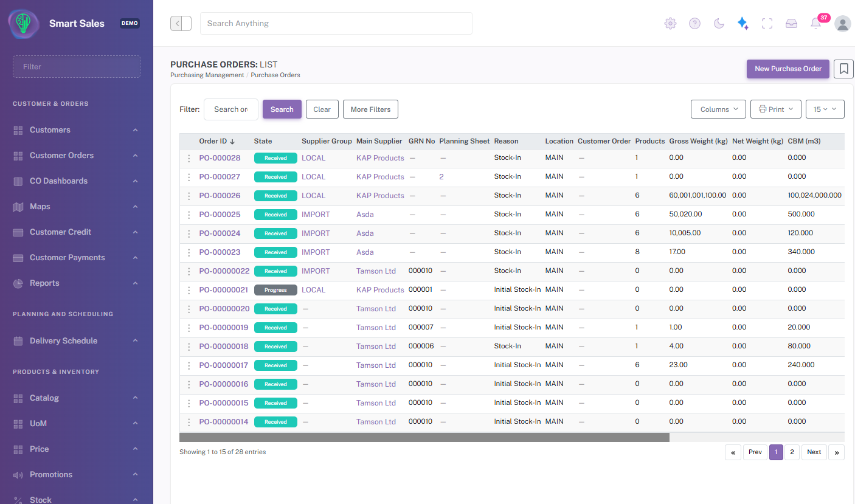Image resolution: width=855 pixels, height=504 pixels.
Task: Open Stock menu item
Action: click(41, 500)
